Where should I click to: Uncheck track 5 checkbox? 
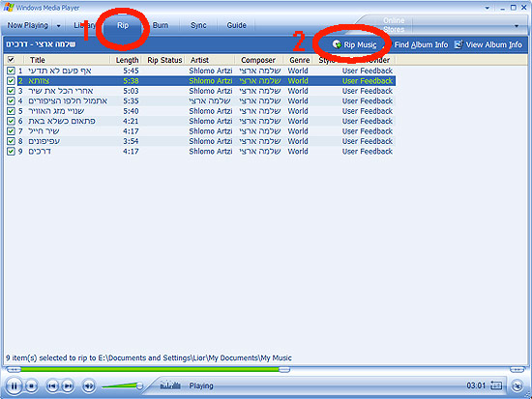tap(11, 111)
